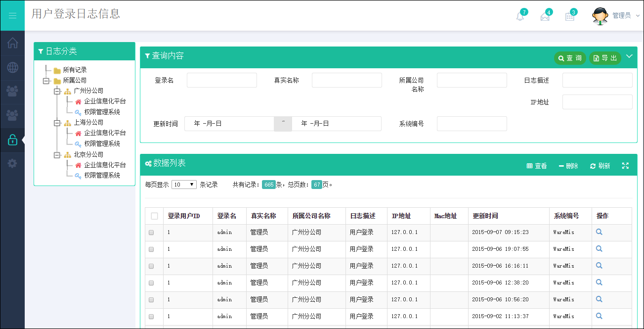Select the home icon in the left sidebar

coord(12,43)
